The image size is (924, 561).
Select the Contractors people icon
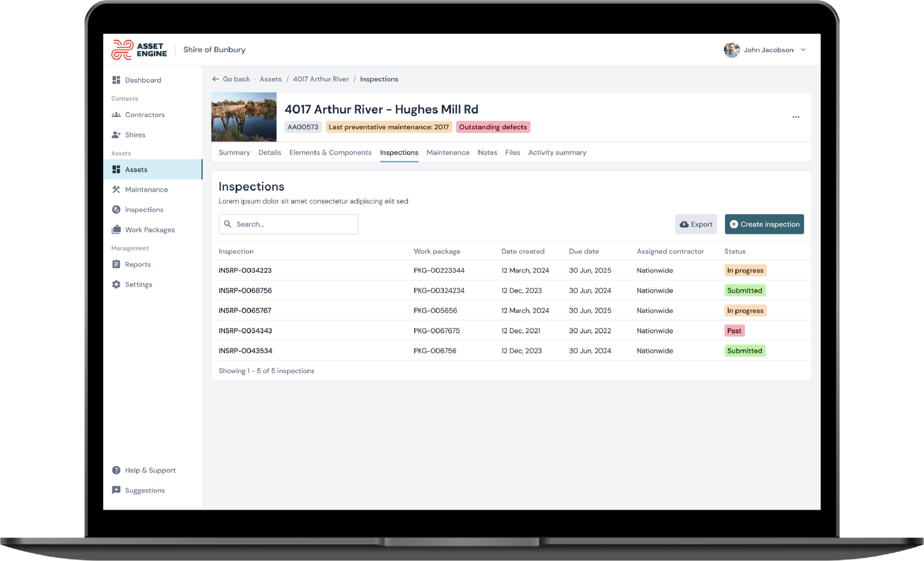click(x=116, y=115)
